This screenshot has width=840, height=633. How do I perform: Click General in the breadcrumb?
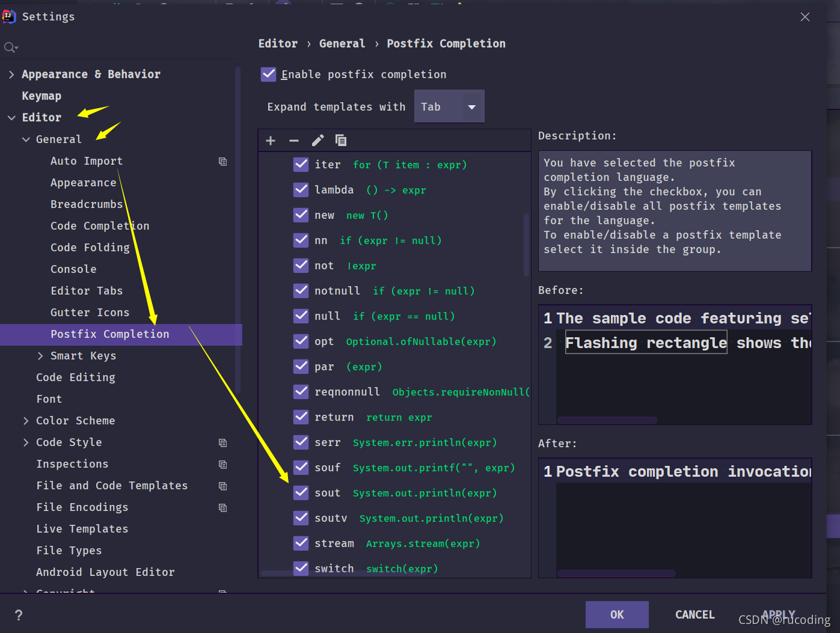[342, 43]
